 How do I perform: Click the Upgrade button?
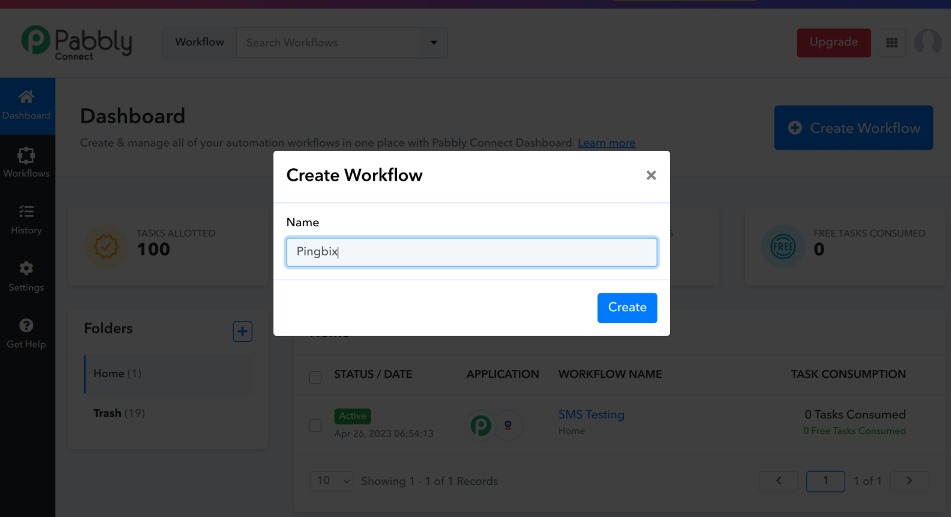[833, 42]
